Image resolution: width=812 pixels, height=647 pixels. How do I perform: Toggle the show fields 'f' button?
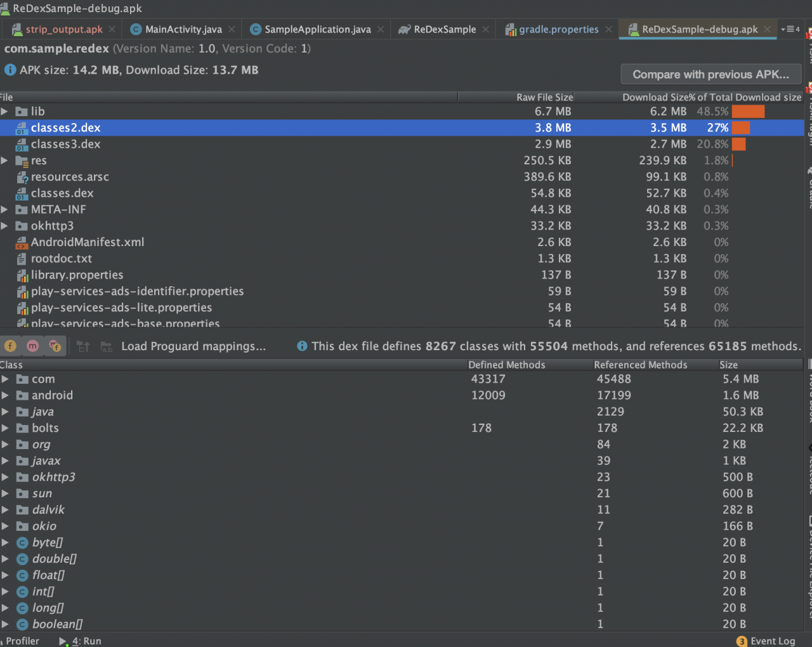tap(11, 346)
